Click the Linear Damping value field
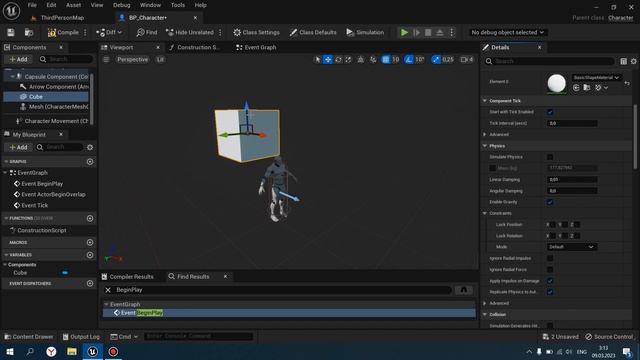This screenshot has height=360, width=640. click(571, 180)
